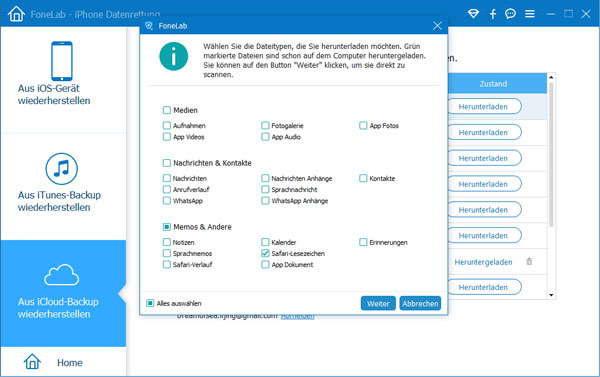Check the App Audio checkbox

tap(265, 137)
